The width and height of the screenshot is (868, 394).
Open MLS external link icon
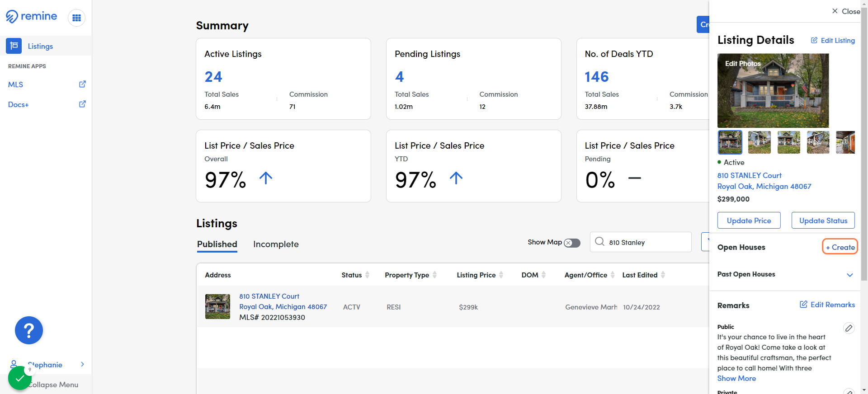pos(82,84)
